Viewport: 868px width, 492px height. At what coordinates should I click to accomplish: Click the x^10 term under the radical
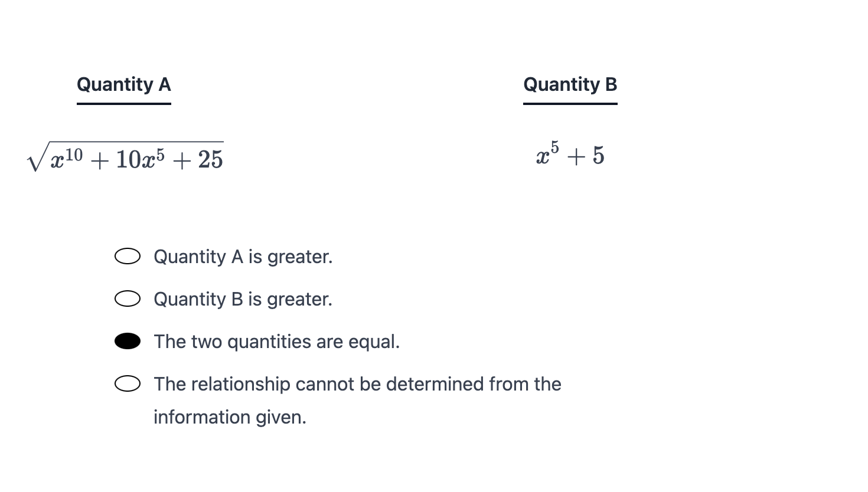pyautogui.click(x=66, y=158)
